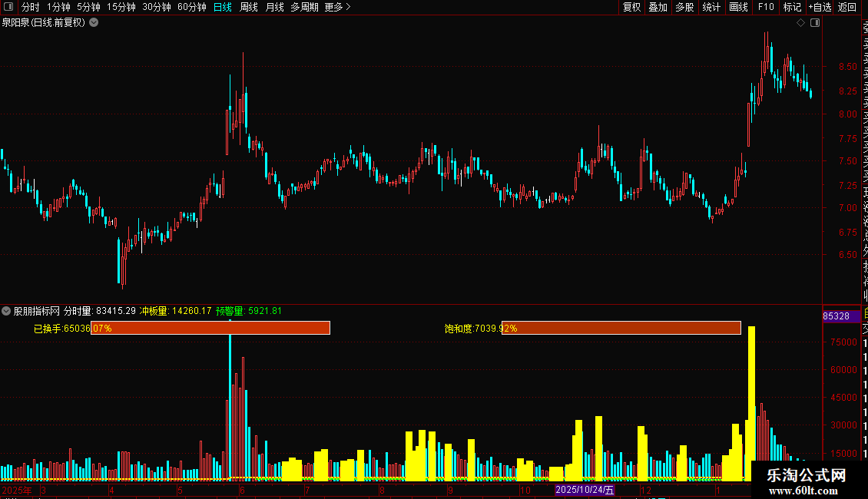Image resolution: width=868 pixels, height=499 pixels.
Task: Click the 7.00 price axis label
Action: click(847, 208)
